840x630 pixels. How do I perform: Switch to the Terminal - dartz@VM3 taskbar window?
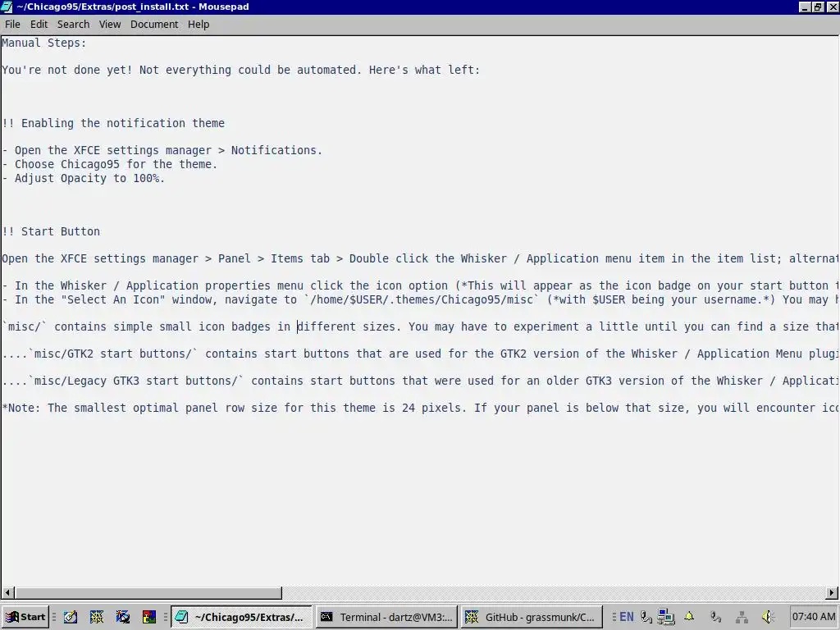pos(386,617)
